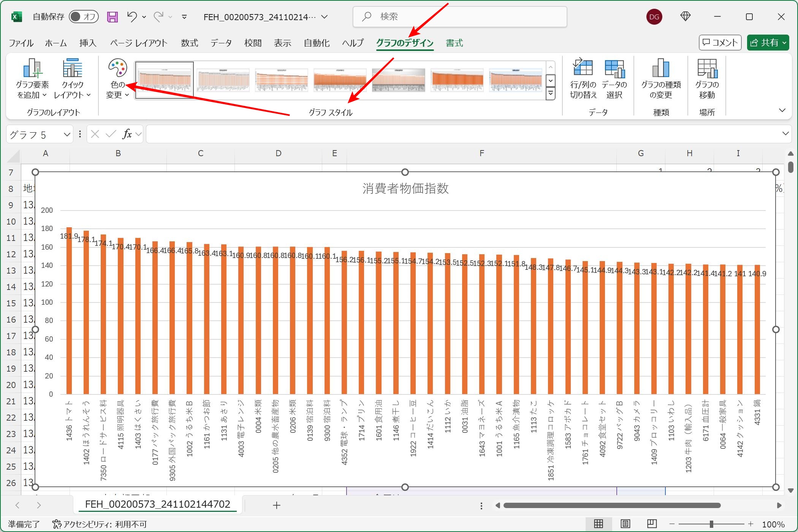Click the Save floppy disk icon

click(112, 17)
